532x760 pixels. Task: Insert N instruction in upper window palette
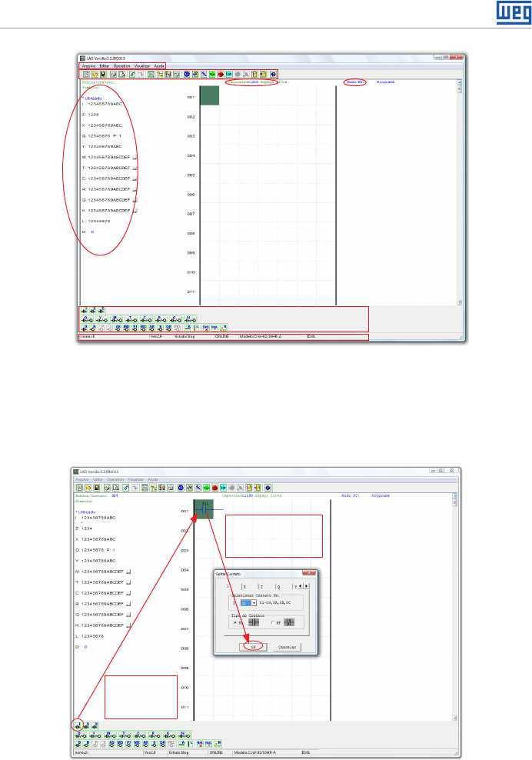pos(191,319)
